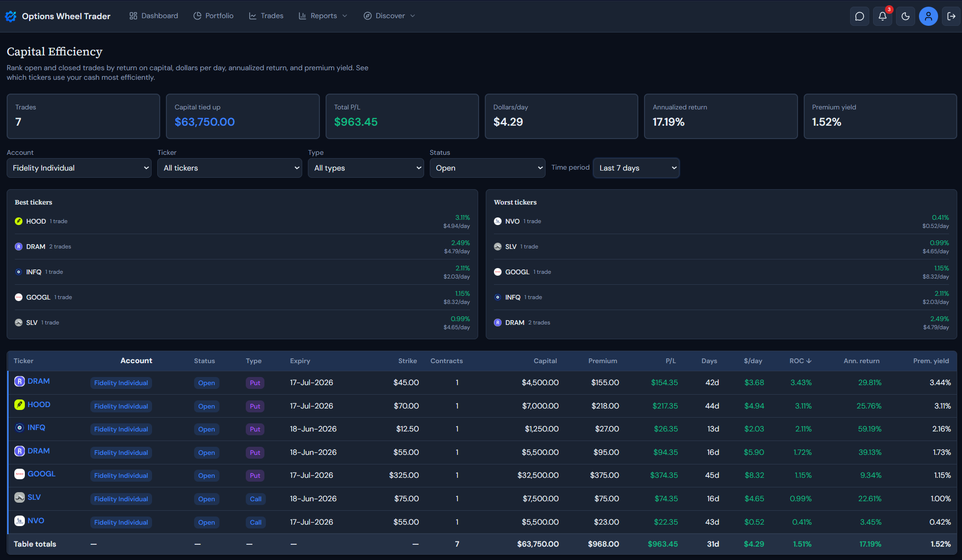Click INFQ icon in Worst tickers
Viewport: 962px width, 560px height.
click(x=498, y=297)
